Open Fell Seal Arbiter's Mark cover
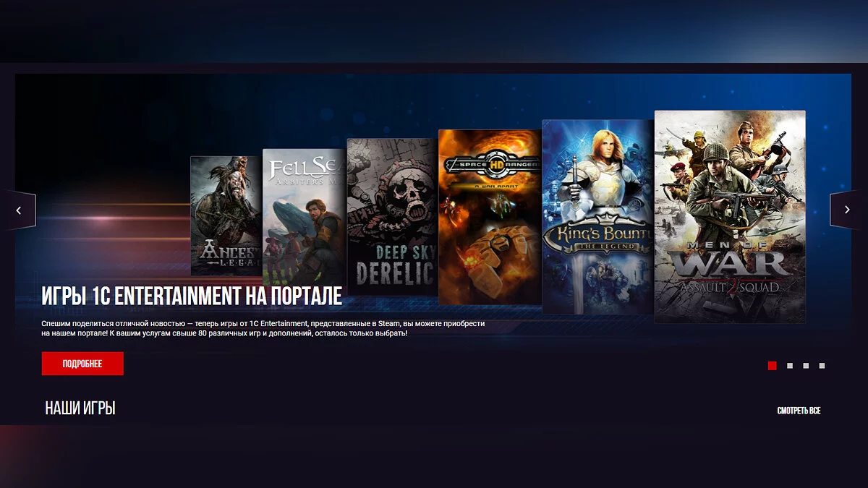 point(305,217)
